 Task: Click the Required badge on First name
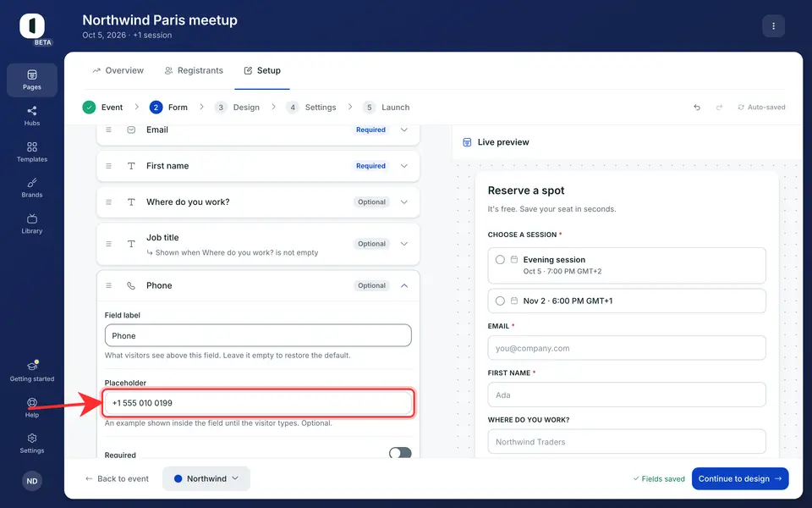coord(370,166)
